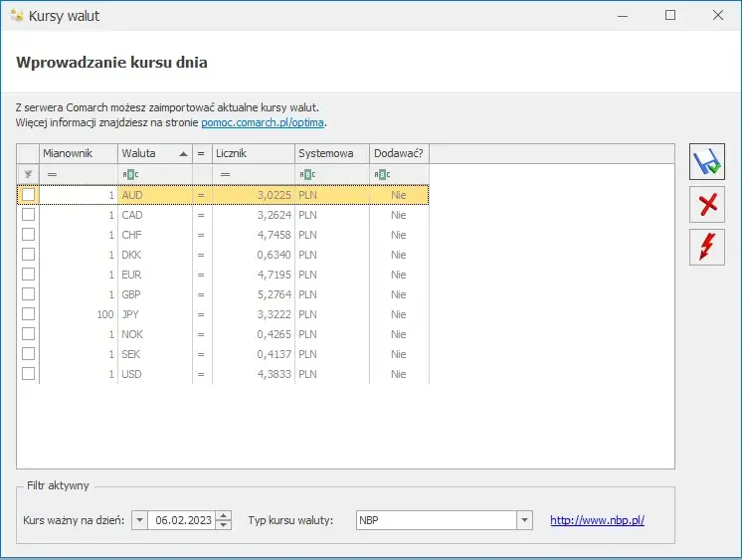Click the Dodawać column text filter icon
742x560 pixels.
click(382, 175)
